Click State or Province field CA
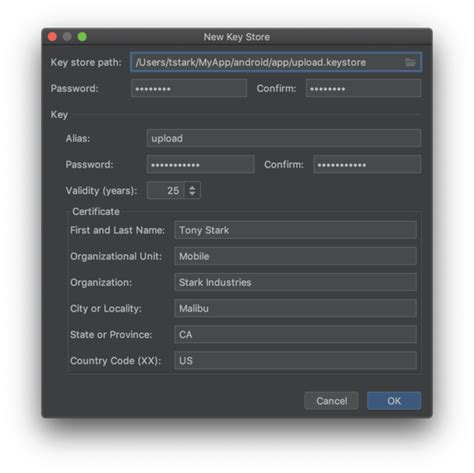This screenshot has width=474, height=473. 295,334
